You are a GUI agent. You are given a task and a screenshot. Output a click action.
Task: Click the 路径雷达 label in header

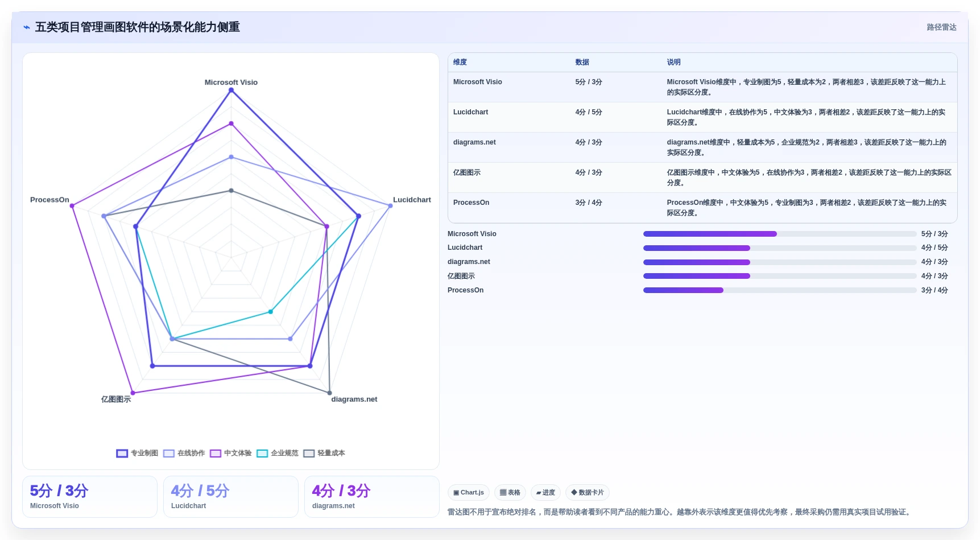941,27
